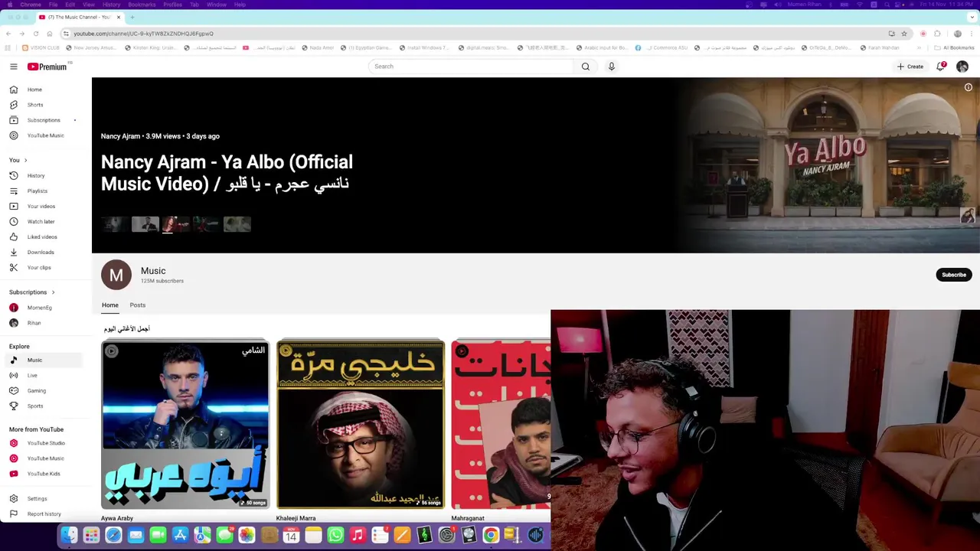This screenshot has width=980, height=551.
Task: Open VISION CLUB bookmark
Action: 41,47
